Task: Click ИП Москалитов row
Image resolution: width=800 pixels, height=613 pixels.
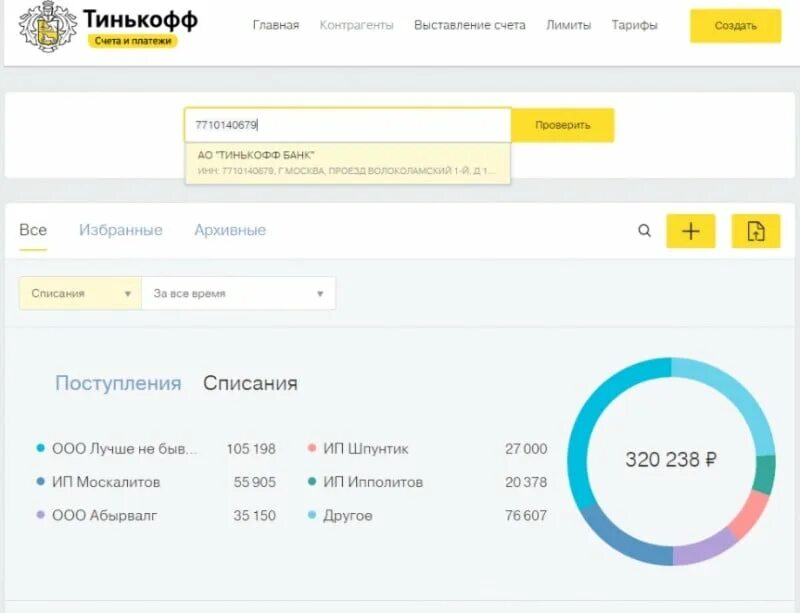Action: click(x=156, y=482)
